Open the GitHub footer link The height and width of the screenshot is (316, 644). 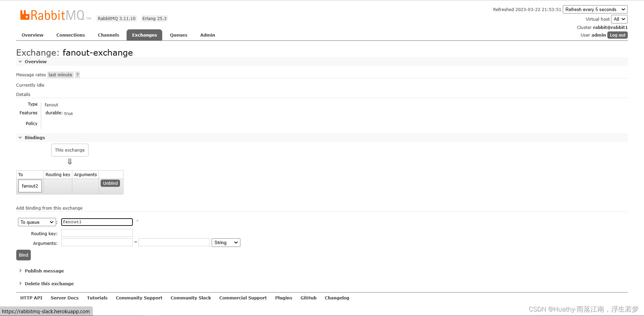309,298
